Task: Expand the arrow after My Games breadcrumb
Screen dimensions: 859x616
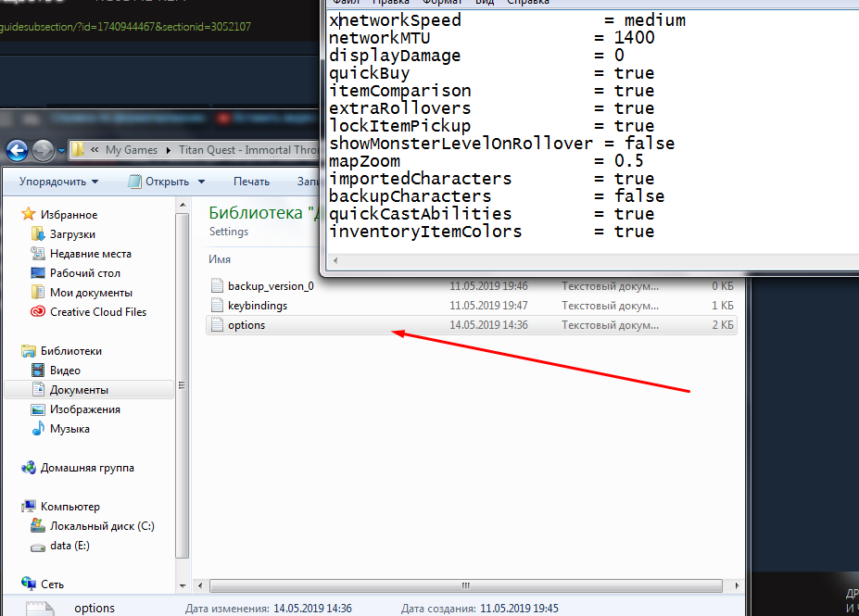Action: 168,150
